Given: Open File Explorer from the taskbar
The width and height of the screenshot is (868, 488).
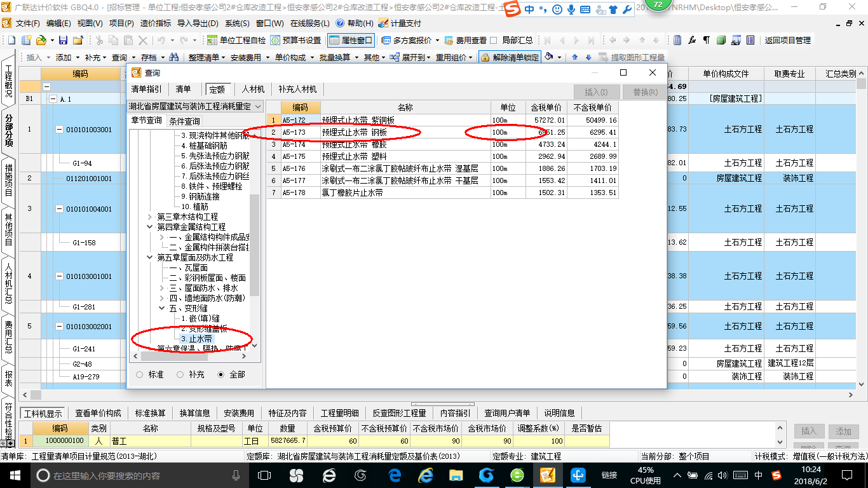Looking at the screenshot, I should click(x=456, y=475).
